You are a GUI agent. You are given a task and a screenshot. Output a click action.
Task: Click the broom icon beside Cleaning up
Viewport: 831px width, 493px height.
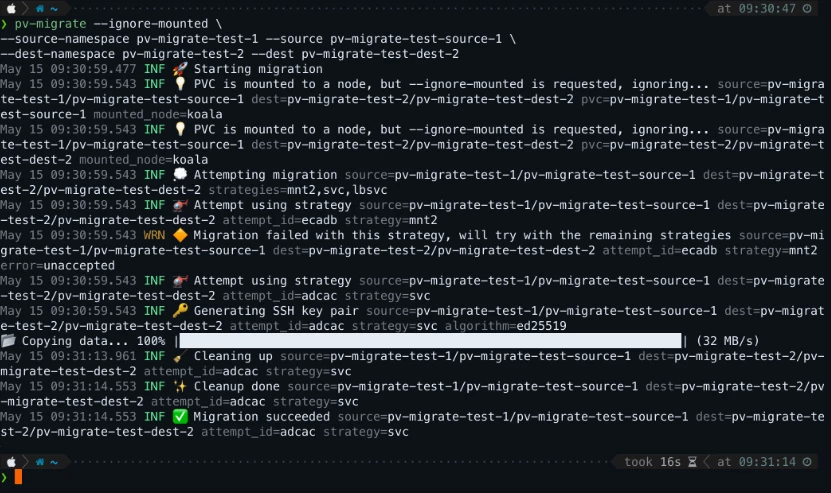point(180,356)
